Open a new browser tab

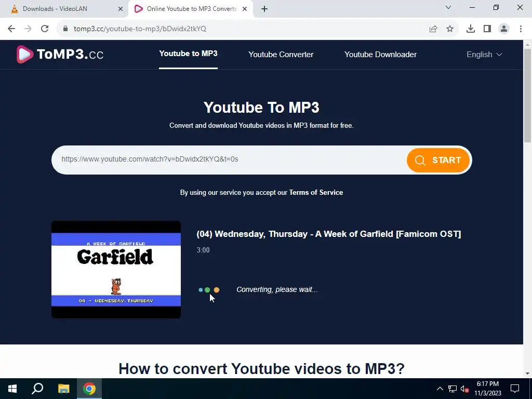(x=264, y=9)
